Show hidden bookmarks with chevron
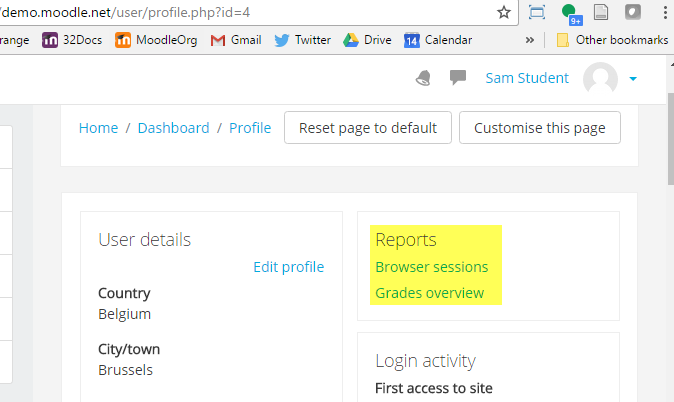The width and height of the screenshot is (674, 402). click(530, 40)
